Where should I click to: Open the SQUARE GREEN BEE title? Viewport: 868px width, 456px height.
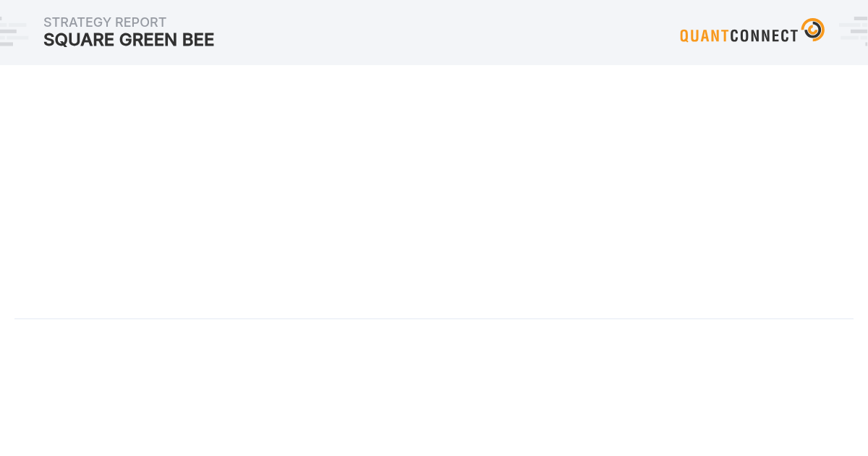coord(129,40)
